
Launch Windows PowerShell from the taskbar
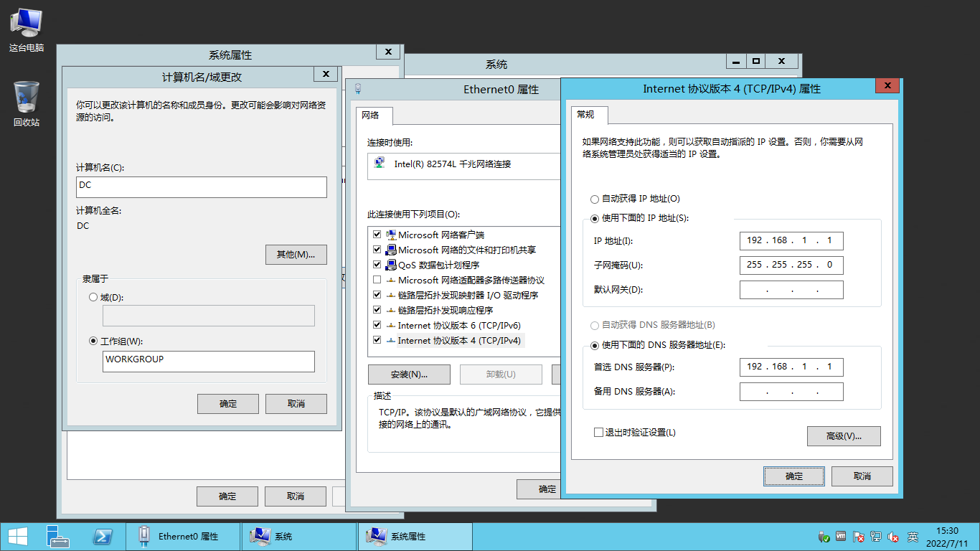pyautogui.click(x=104, y=537)
